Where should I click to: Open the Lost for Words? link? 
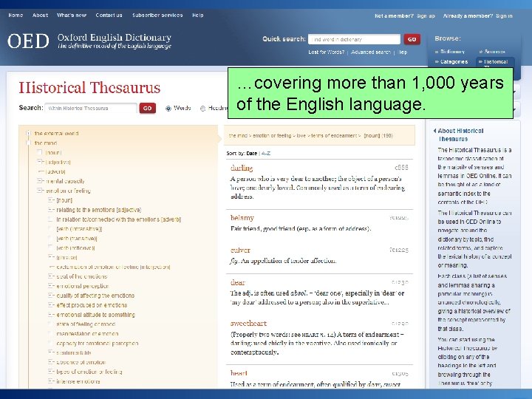pyautogui.click(x=327, y=52)
